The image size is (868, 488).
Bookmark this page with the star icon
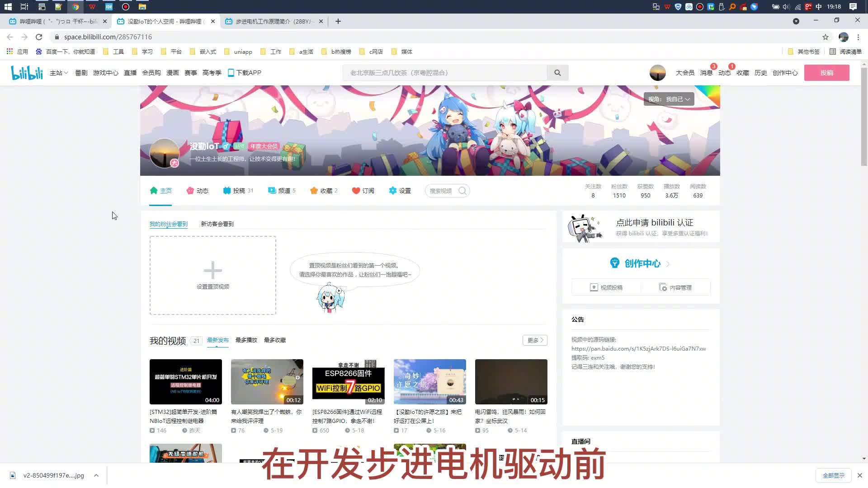pyautogui.click(x=826, y=37)
